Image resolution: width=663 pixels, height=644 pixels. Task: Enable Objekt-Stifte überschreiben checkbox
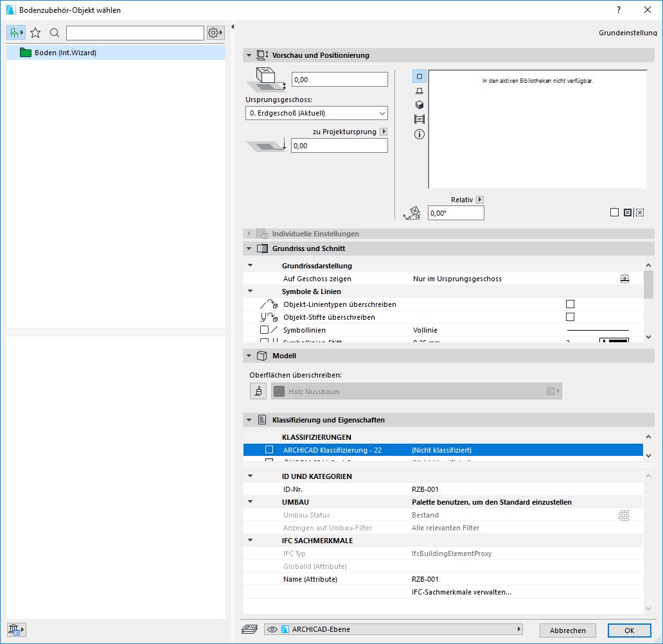(570, 317)
